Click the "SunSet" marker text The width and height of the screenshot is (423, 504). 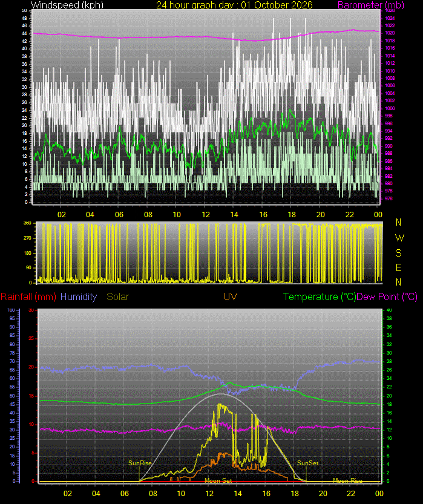(x=307, y=463)
